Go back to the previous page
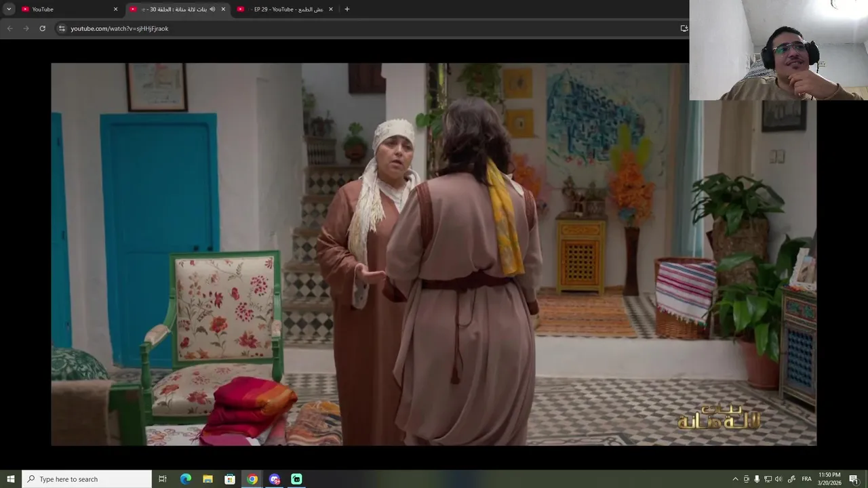Screen dimensions: 868x488 coord(9,28)
